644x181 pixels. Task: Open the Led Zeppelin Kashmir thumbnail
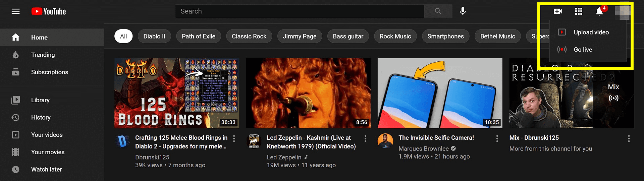click(308, 93)
